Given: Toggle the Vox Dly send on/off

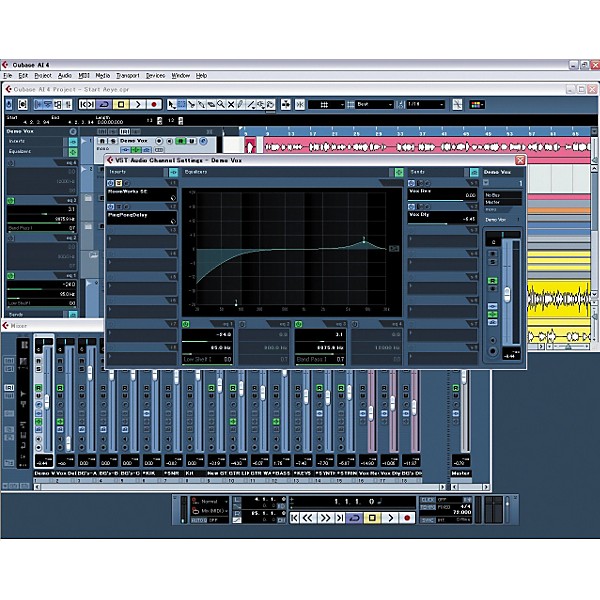Looking at the screenshot, I should (412, 207).
